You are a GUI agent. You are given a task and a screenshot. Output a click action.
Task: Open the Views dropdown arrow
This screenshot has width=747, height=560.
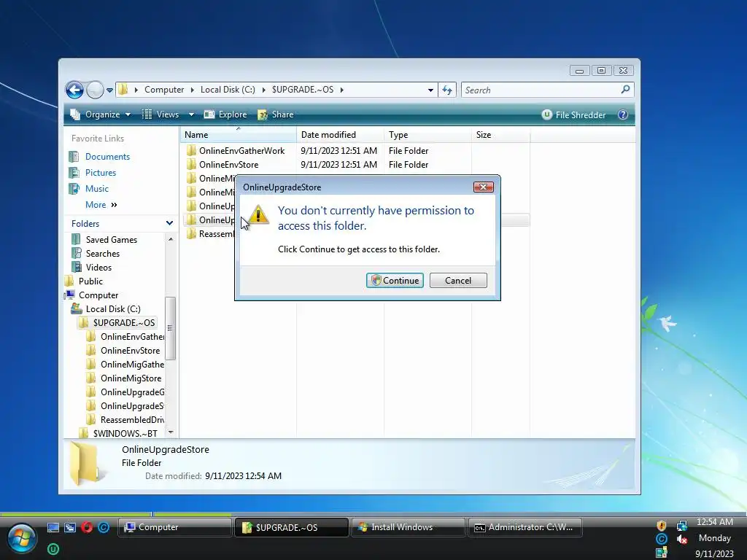tap(191, 114)
